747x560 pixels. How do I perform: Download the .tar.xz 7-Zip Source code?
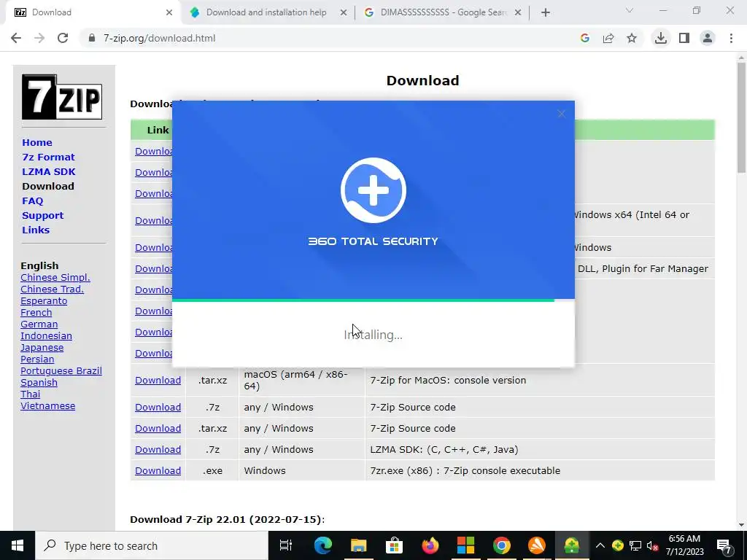158,428
